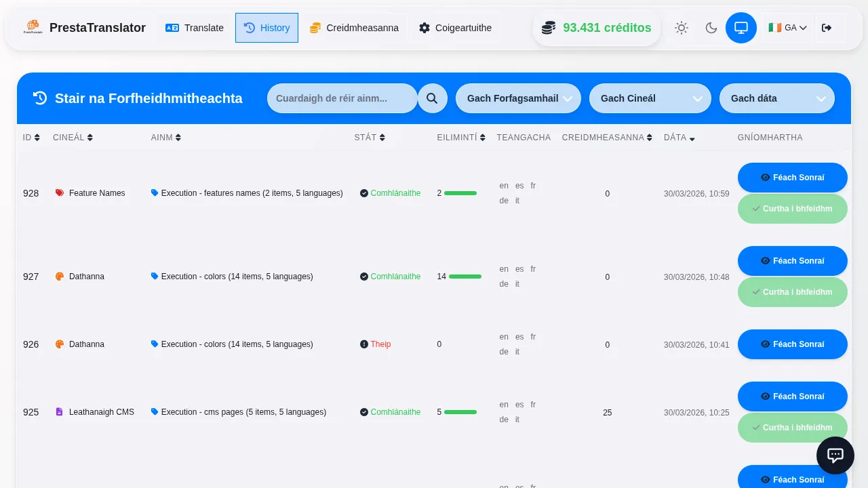This screenshot has width=868, height=488.
Task: Click the palette icon in row 927
Action: 60,277
